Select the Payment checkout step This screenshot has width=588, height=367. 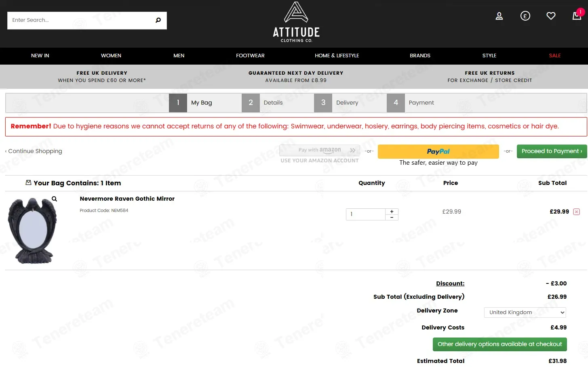click(x=422, y=103)
